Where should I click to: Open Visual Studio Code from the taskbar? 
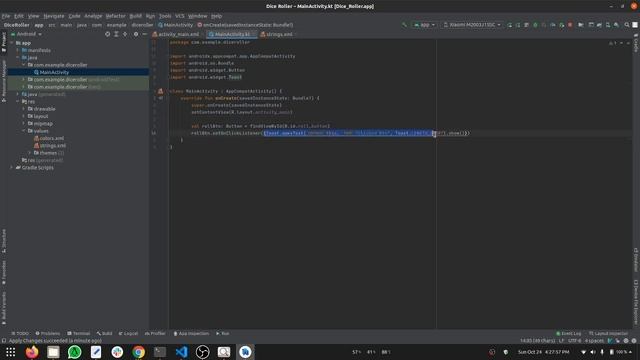(x=181, y=352)
